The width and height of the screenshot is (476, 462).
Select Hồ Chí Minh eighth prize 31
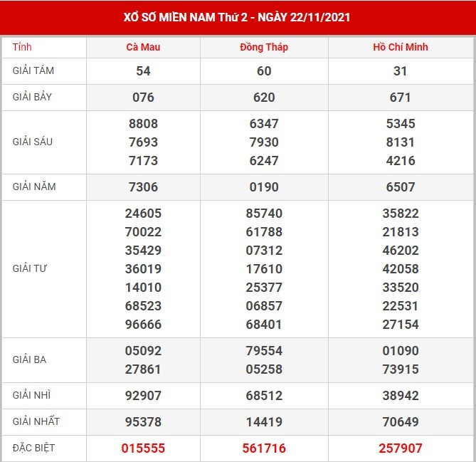[x=400, y=71]
